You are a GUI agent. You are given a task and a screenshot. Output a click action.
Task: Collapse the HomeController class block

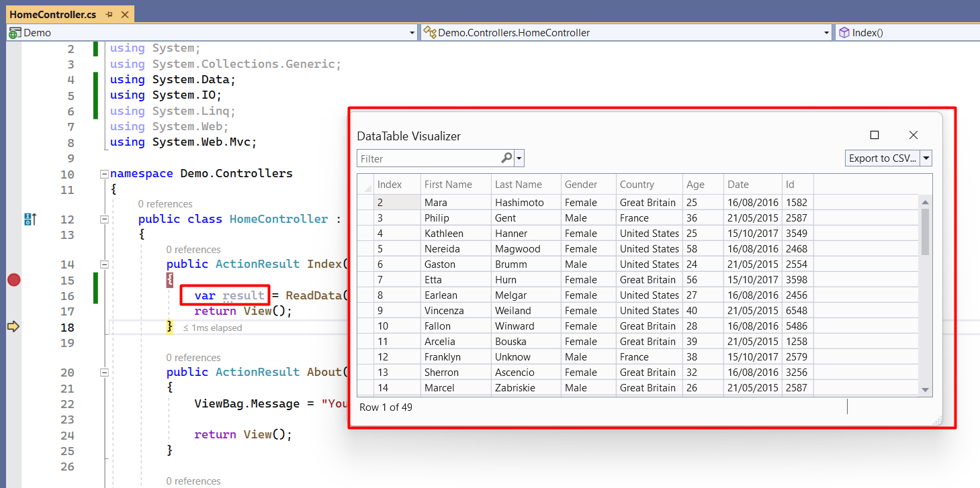(x=104, y=219)
